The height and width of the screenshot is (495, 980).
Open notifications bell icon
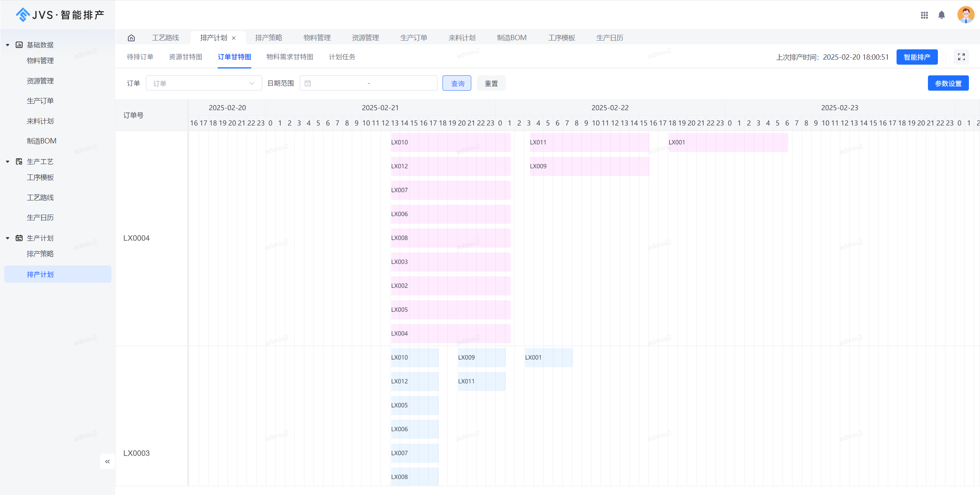point(941,15)
